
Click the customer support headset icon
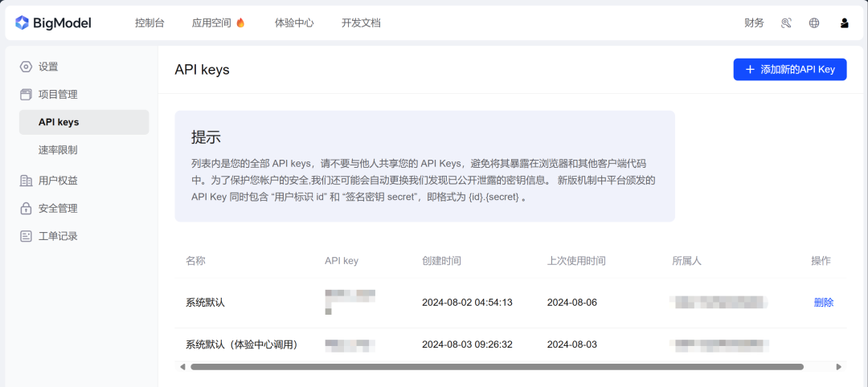coord(786,22)
